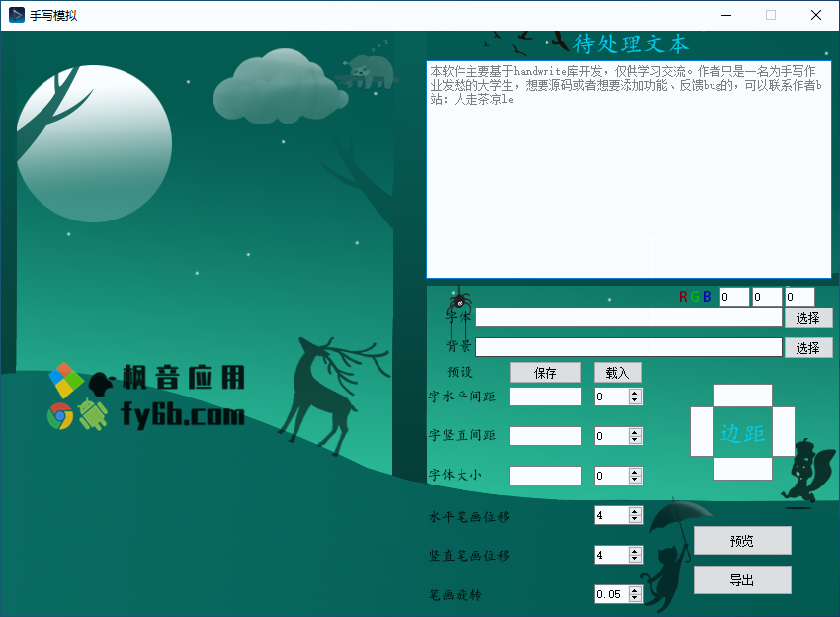Preview the handwriting with 预览
The height and width of the screenshot is (617, 840).
pos(742,540)
